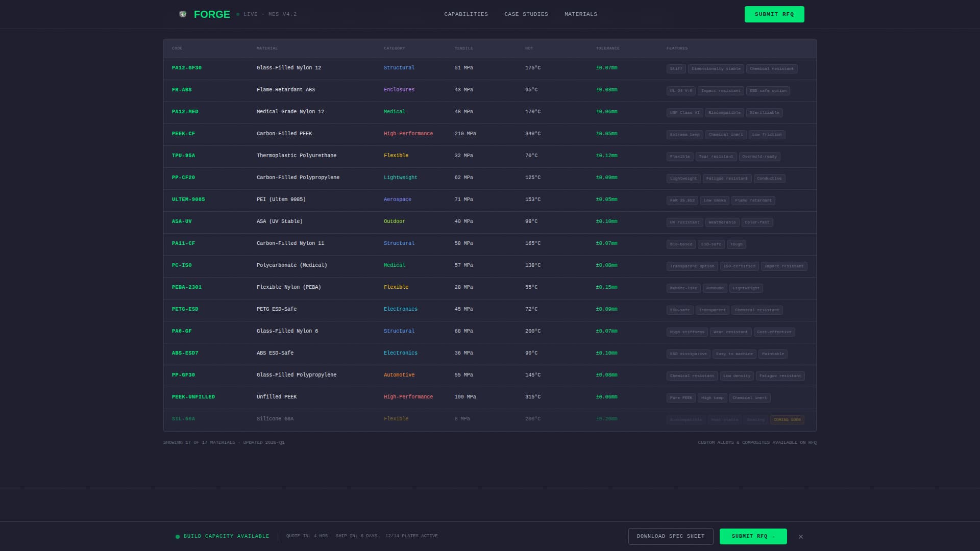Image resolution: width=980 pixels, height=551 pixels.
Task: Click DOWNLOAD SPEC SHEET
Action: [x=670, y=536]
